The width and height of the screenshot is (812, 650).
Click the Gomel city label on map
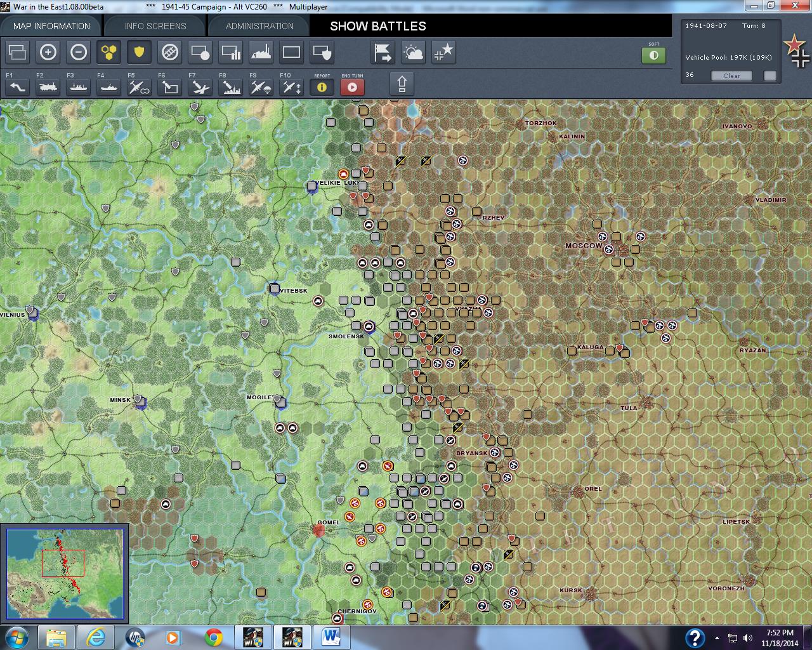(329, 522)
